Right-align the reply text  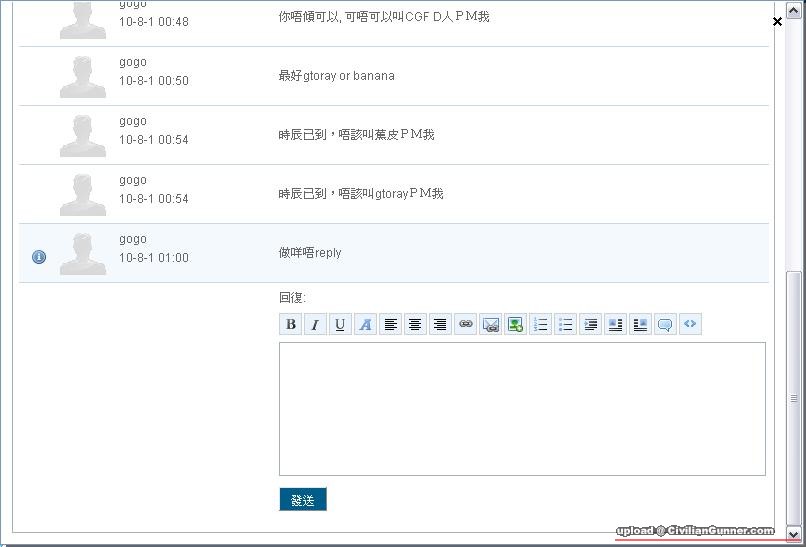click(440, 324)
